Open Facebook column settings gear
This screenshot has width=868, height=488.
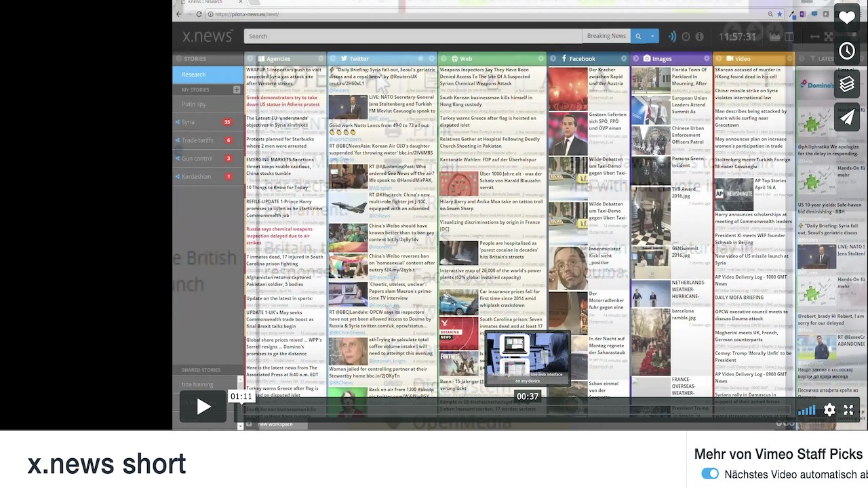pos(625,59)
